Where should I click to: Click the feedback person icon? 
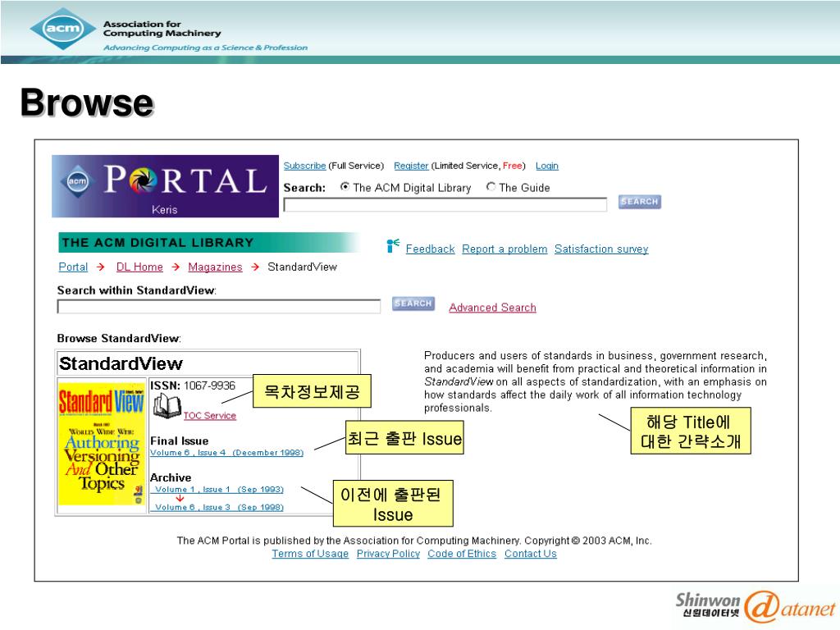click(x=393, y=246)
